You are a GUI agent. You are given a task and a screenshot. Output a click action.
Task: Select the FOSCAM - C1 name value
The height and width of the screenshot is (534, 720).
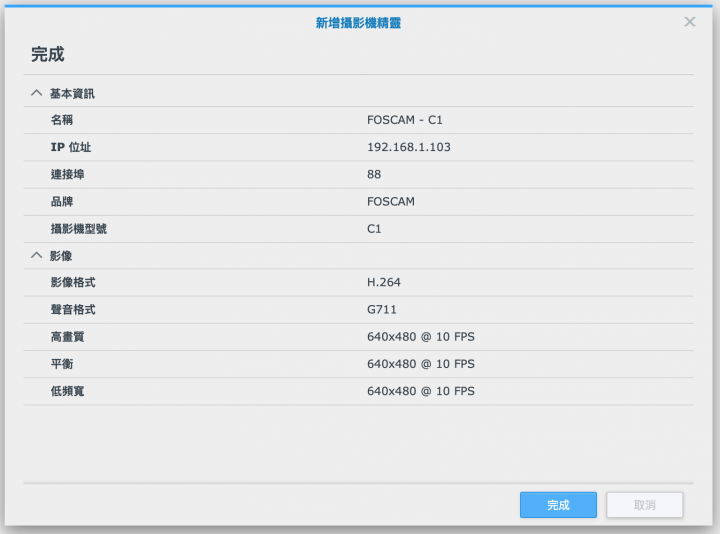tap(405, 120)
